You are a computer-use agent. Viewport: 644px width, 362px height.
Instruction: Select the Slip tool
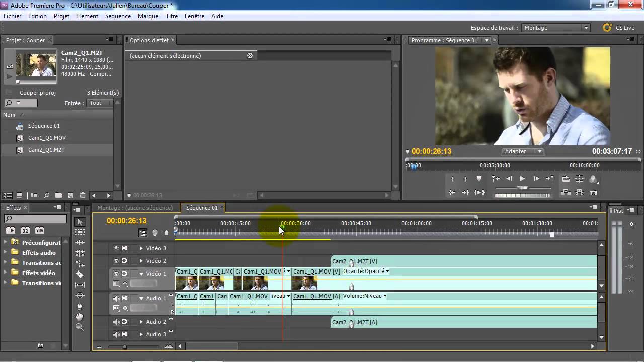tap(79, 285)
